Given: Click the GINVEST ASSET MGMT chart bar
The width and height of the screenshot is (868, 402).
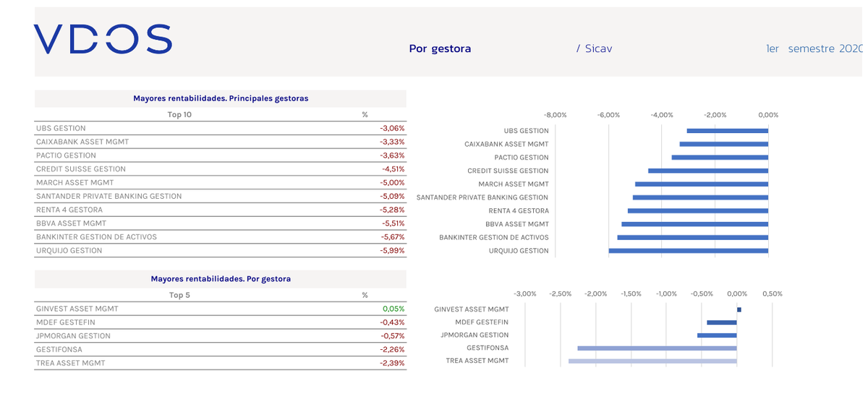Looking at the screenshot, I should [x=739, y=309].
